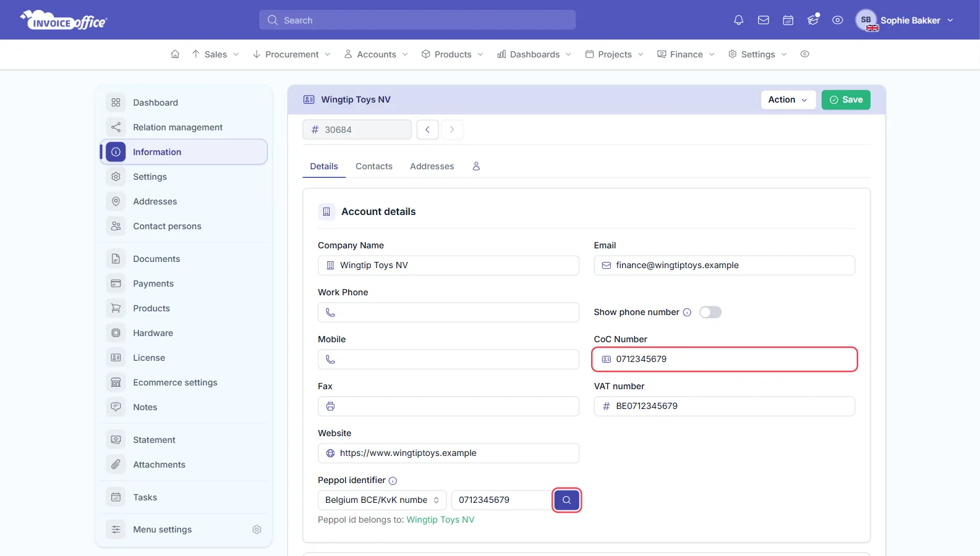Expand the Dashboards menu

(x=534, y=54)
